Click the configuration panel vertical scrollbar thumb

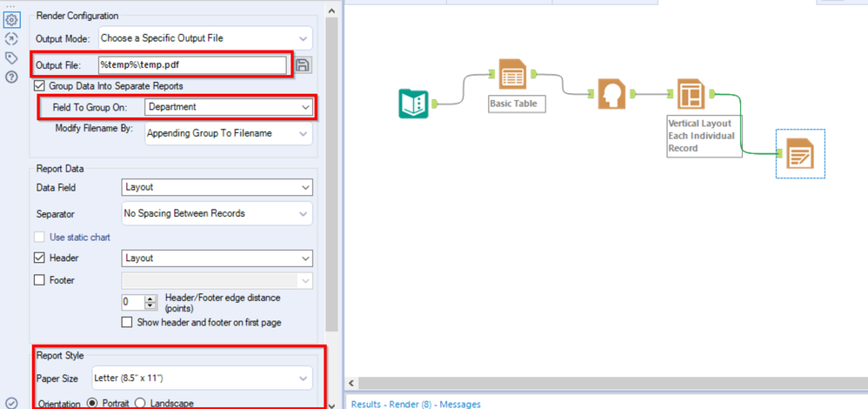331,174
